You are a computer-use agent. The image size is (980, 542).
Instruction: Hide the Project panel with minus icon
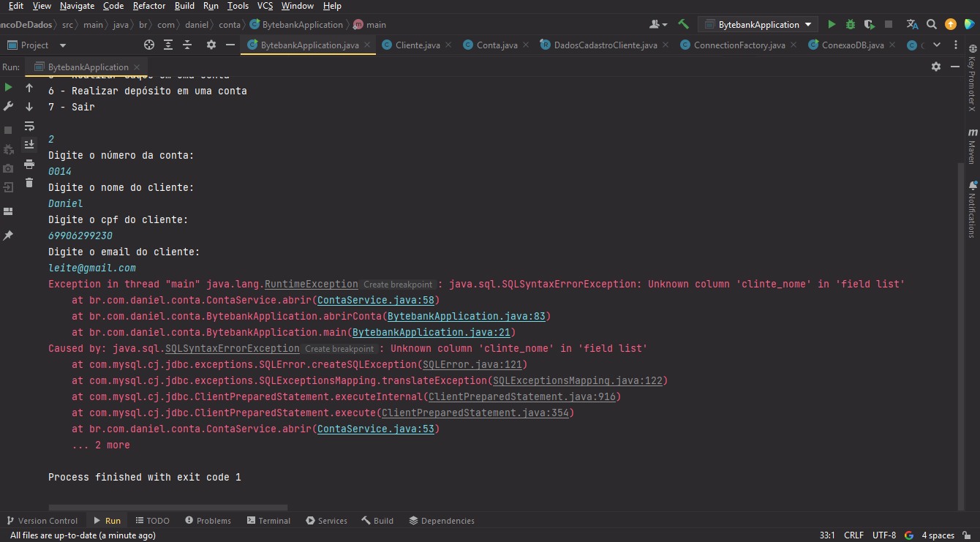pyautogui.click(x=230, y=45)
